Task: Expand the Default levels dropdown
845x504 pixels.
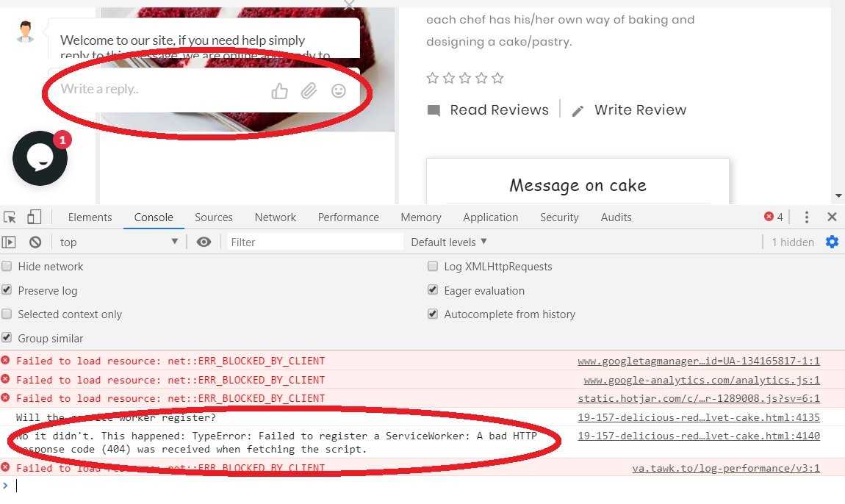Action: (x=448, y=242)
